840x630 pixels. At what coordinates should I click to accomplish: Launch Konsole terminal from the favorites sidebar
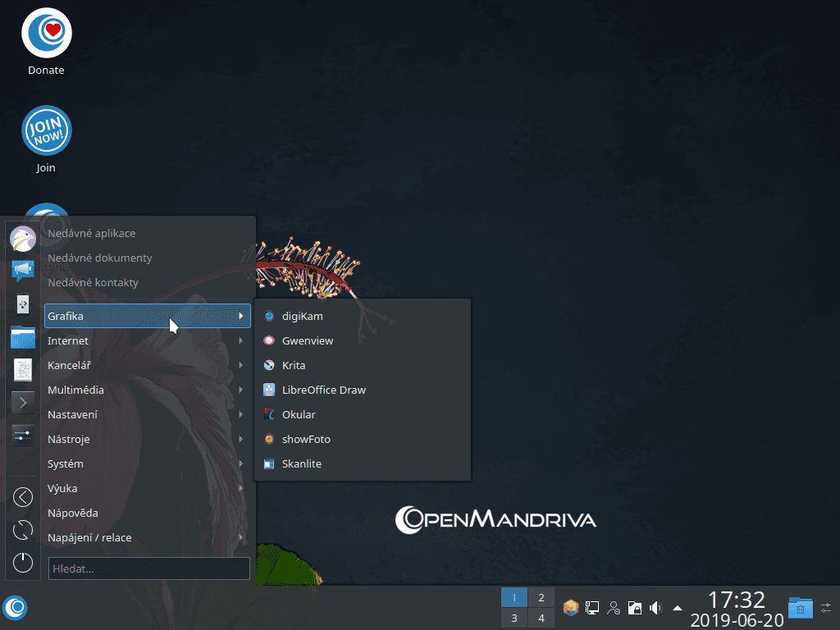click(x=22, y=402)
